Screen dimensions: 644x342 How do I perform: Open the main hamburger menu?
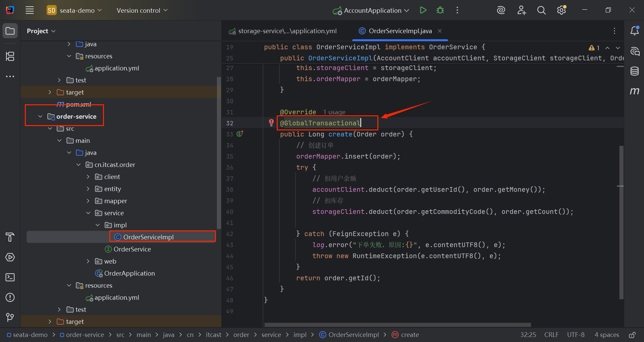(30, 10)
